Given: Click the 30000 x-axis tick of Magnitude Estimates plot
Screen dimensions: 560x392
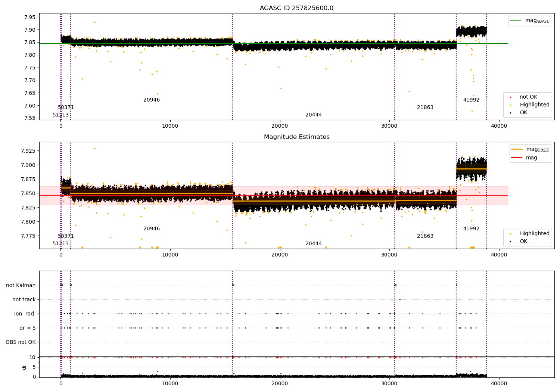Looking at the screenshot, I should 389,255.
